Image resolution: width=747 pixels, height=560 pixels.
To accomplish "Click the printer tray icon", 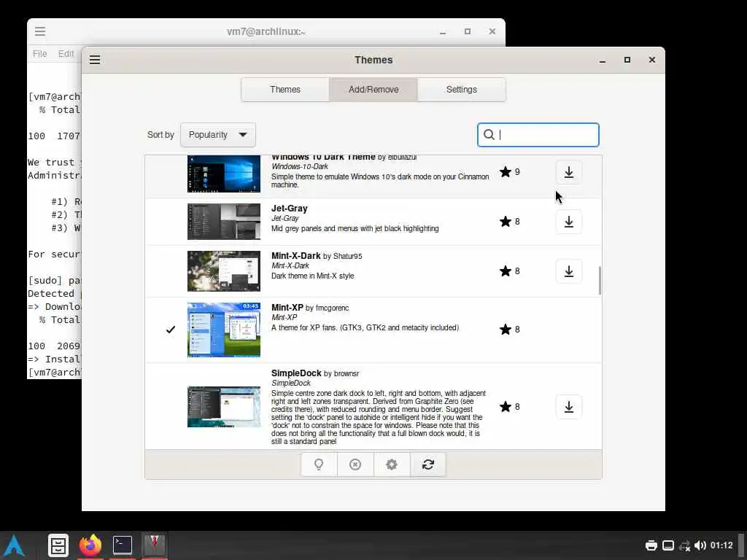I will click(x=651, y=545).
